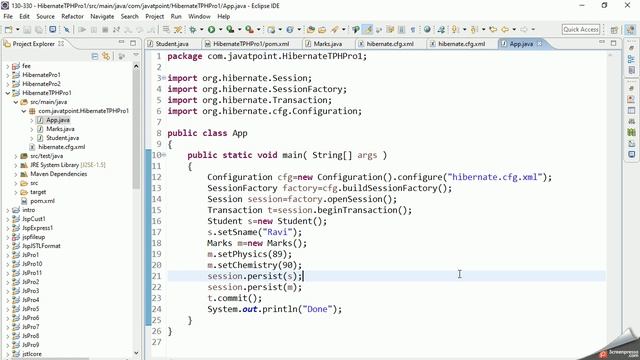Click the green Run button icon
The image size is (640, 360).
point(211,29)
